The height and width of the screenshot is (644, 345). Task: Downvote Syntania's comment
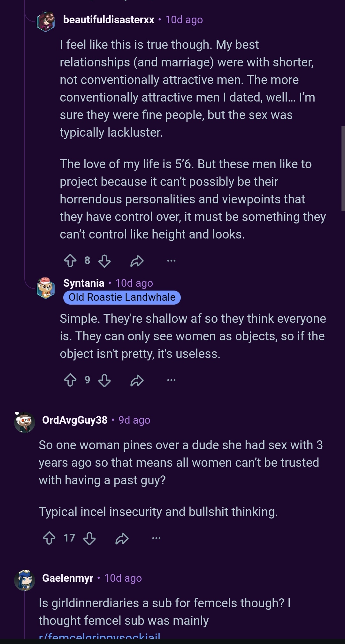point(104,380)
